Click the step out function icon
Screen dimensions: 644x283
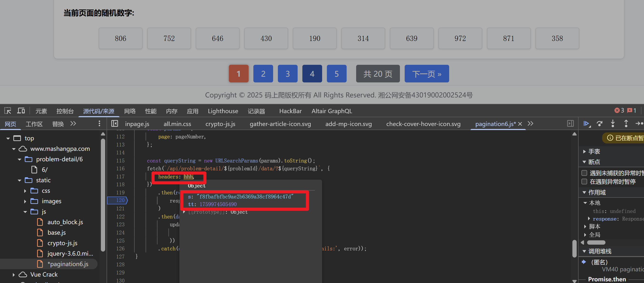(626, 124)
